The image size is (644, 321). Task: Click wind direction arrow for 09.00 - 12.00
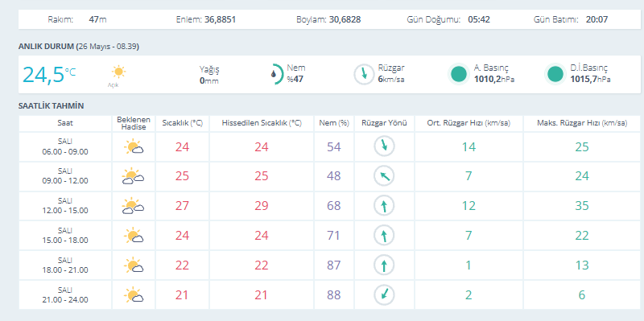(x=384, y=176)
